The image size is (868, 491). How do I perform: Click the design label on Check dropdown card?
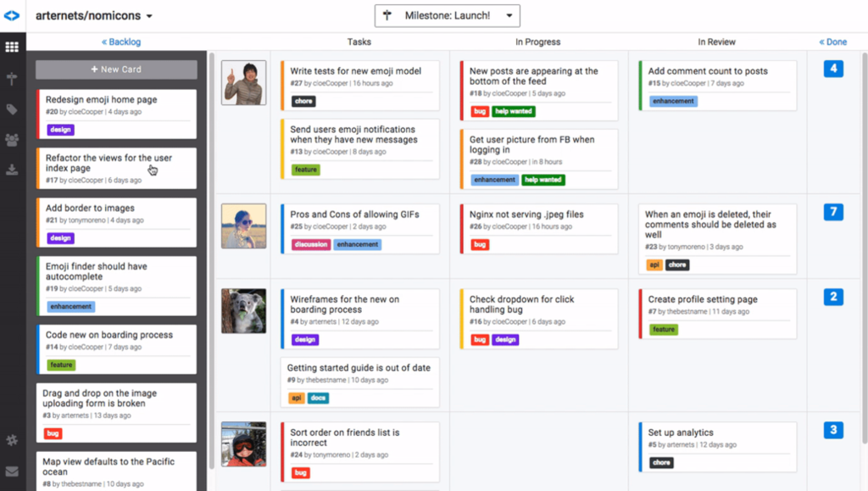[x=505, y=340]
